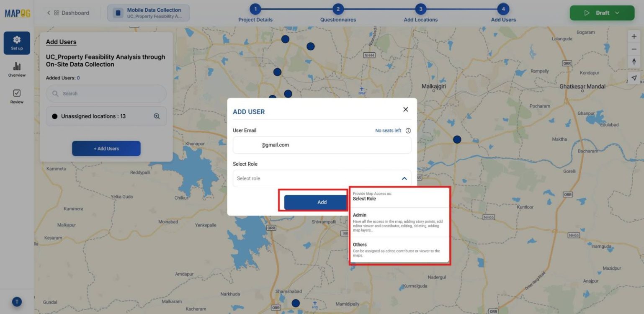
Task: Zoom to Unassigned locations with magnifier icon
Action: coord(157,116)
